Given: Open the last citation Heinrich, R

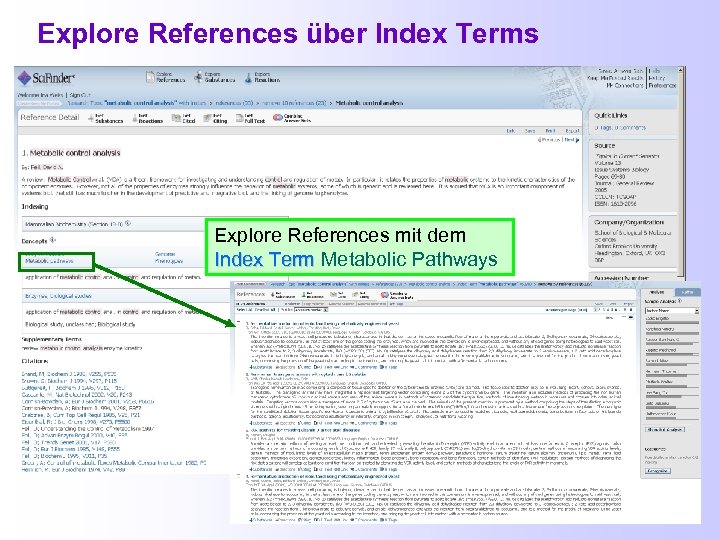Looking at the screenshot, I should click(x=73, y=470).
